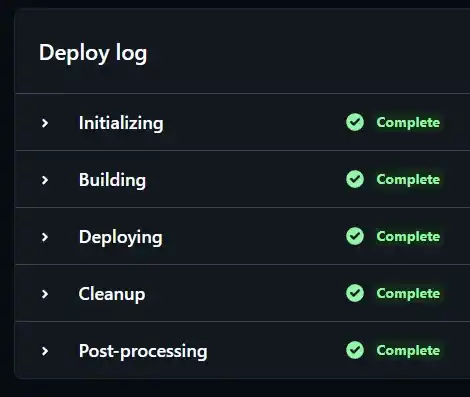Screen dimensions: 470x397
Task: Open the Building log section label
Action: pos(112,180)
